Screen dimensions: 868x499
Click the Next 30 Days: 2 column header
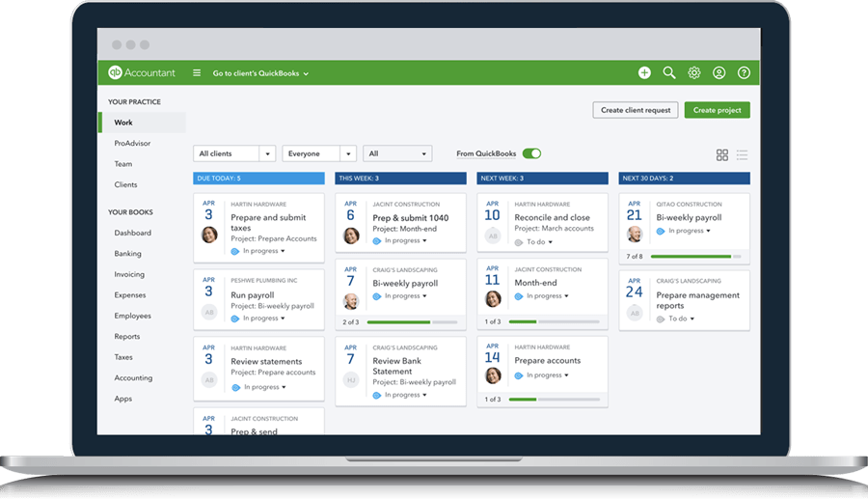[684, 179]
